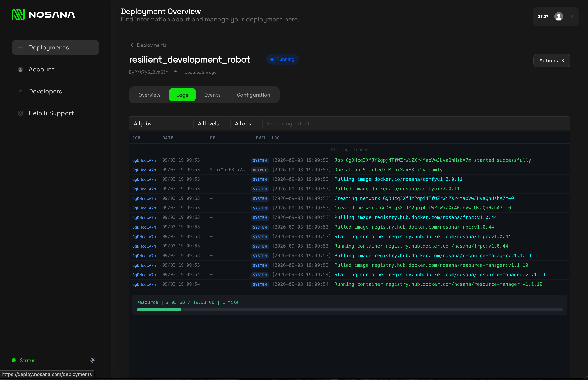Click the OUTPUT level badge
The height and width of the screenshot is (380, 588).
[260, 170]
